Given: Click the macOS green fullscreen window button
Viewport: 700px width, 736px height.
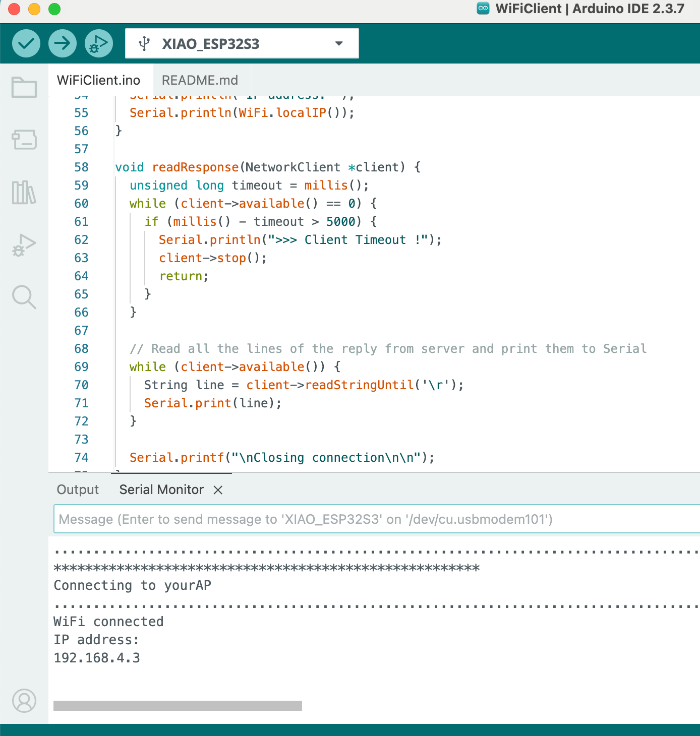Looking at the screenshot, I should (x=54, y=9).
